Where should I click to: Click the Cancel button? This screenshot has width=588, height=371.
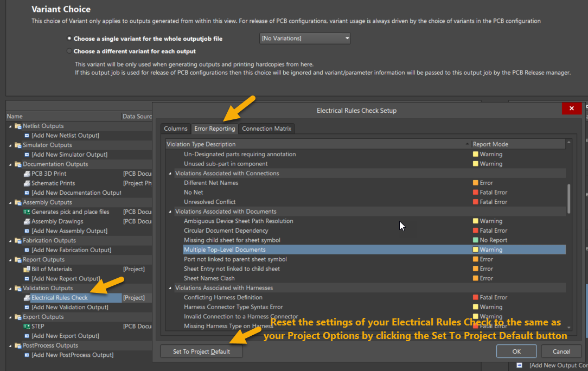[561, 351]
